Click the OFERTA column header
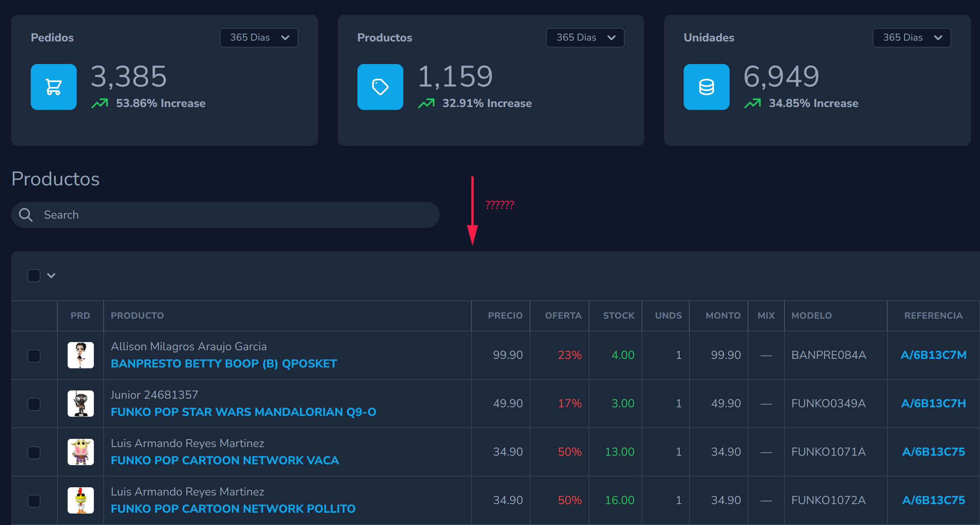980x525 pixels. tap(564, 315)
